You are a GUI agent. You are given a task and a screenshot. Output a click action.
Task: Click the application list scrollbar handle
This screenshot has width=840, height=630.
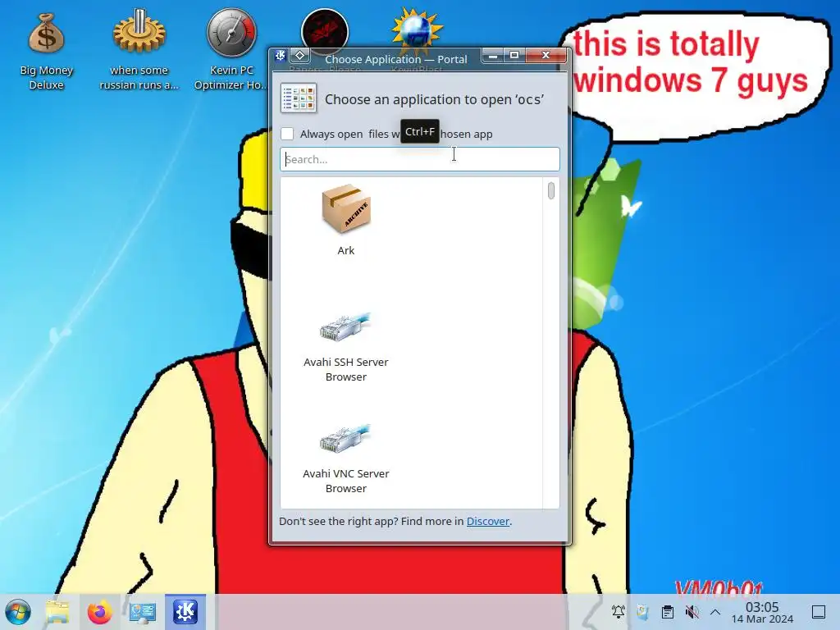[x=551, y=190]
